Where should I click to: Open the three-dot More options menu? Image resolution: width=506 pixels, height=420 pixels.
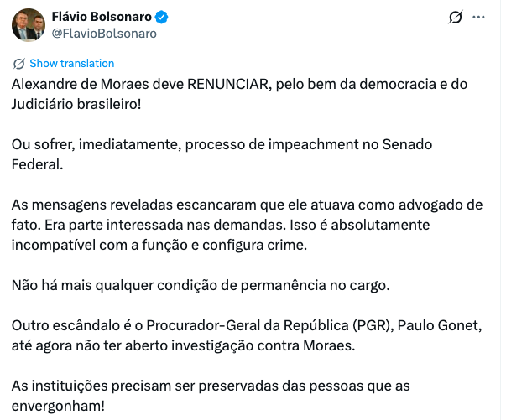(x=480, y=17)
